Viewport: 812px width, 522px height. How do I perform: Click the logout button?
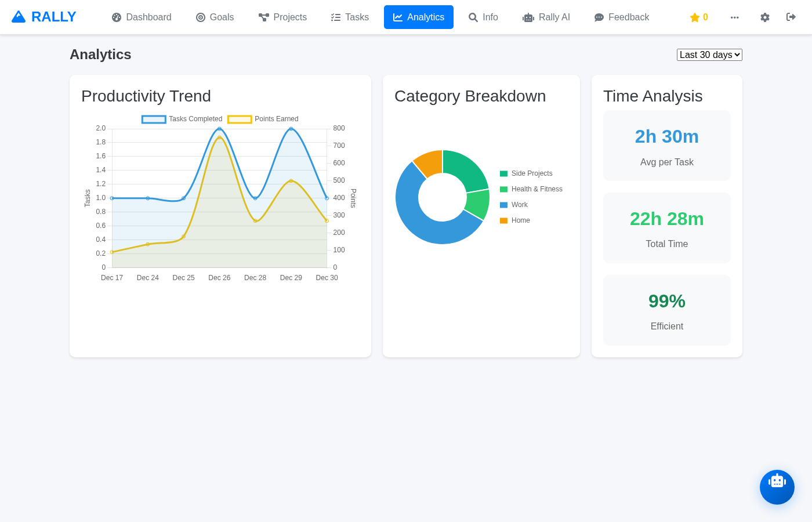(x=791, y=17)
